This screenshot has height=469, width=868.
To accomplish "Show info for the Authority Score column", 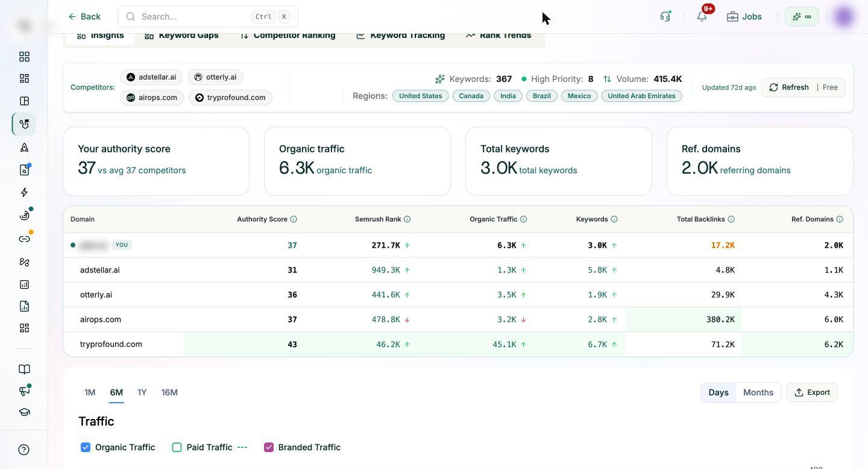I will coord(294,219).
